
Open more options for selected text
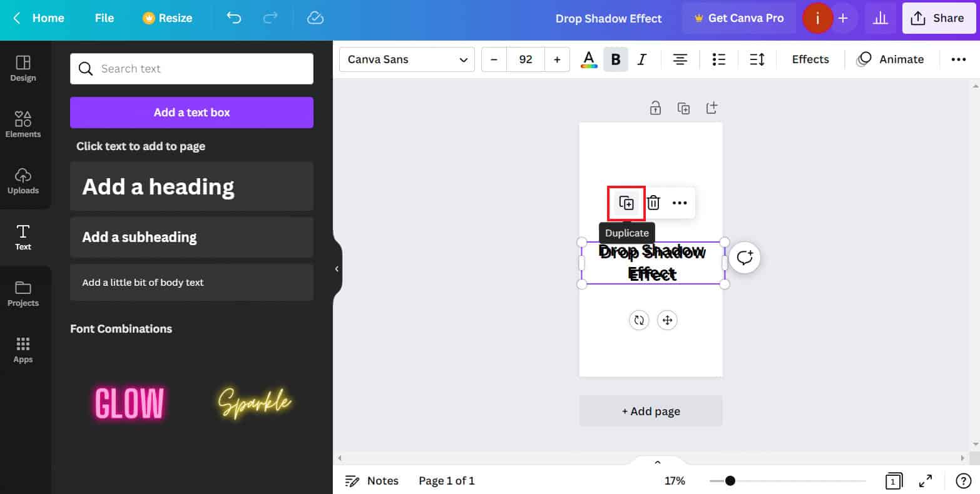tap(680, 203)
